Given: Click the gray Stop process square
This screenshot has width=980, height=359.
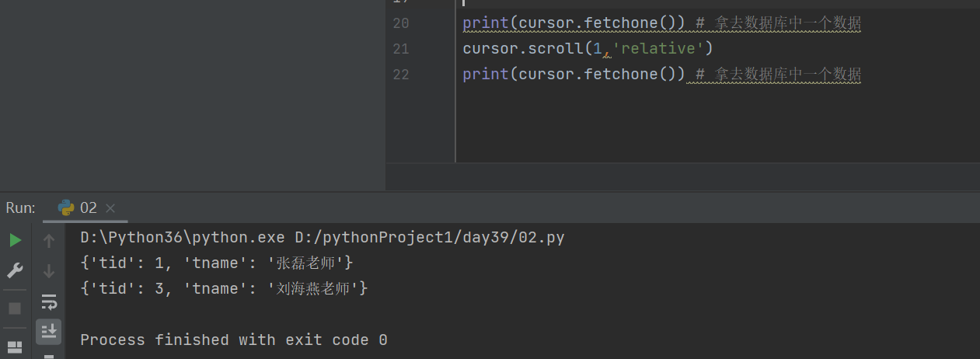Looking at the screenshot, I should coord(15,308).
